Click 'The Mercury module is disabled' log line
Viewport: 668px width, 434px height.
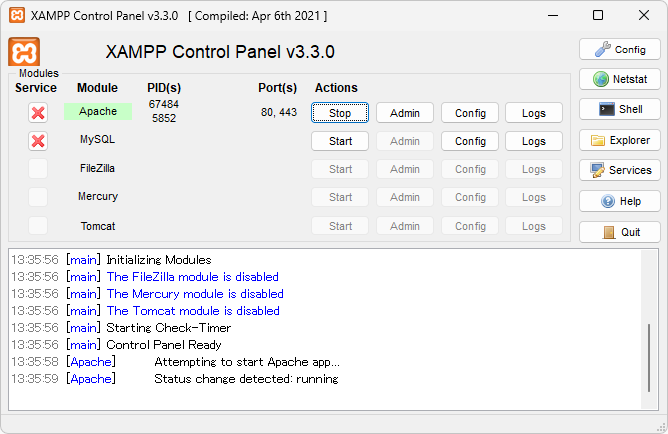click(195, 294)
